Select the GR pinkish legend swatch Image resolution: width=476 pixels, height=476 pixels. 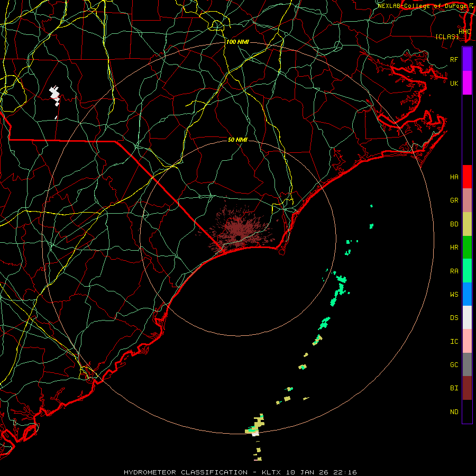click(467, 200)
